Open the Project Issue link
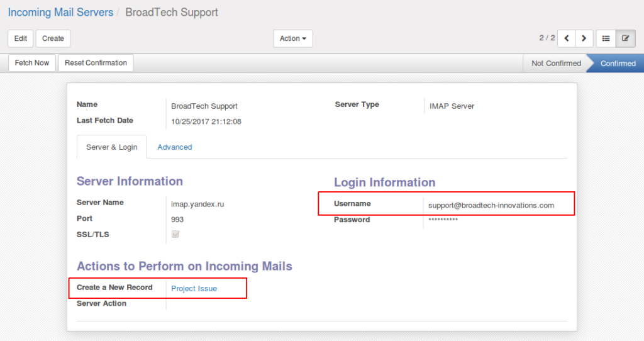 [x=194, y=288]
